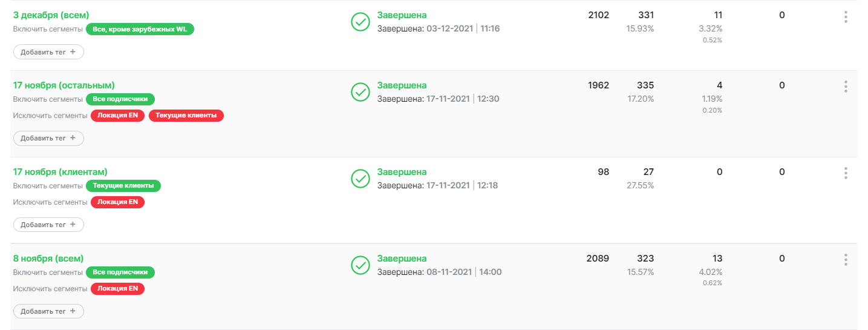868x330 pixels.
Task: Click Локация EN tag in the 8 ноября row
Action: (117, 289)
